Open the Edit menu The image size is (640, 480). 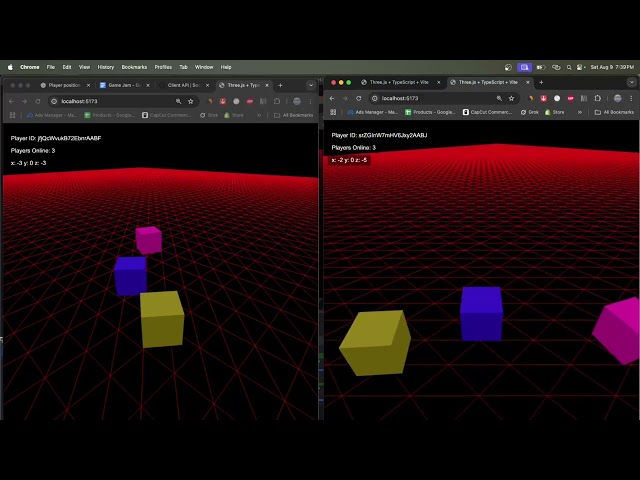[x=67, y=67]
